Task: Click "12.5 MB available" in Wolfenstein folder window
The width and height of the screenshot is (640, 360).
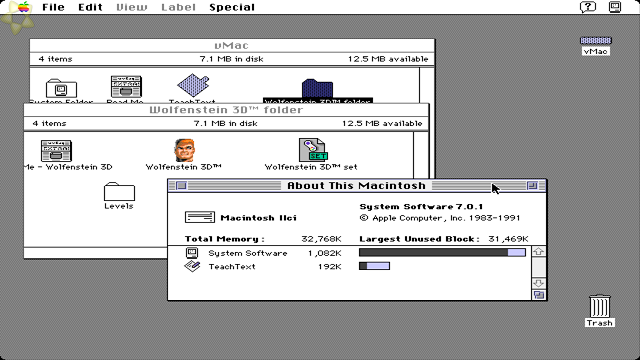Action: pos(382,123)
